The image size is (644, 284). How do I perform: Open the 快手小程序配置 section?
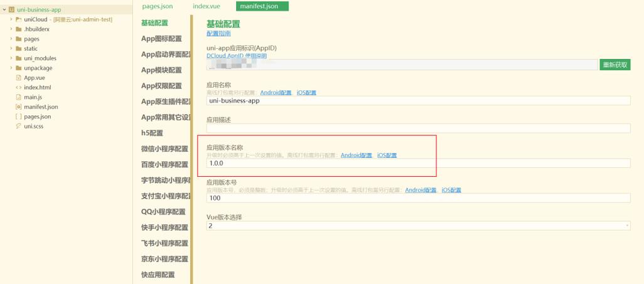click(164, 228)
